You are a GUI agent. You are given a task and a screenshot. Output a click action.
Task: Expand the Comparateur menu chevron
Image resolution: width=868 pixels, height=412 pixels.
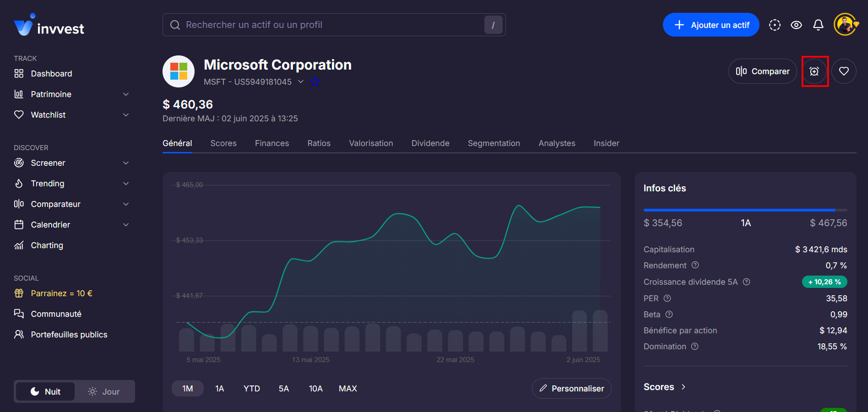(126, 204)
